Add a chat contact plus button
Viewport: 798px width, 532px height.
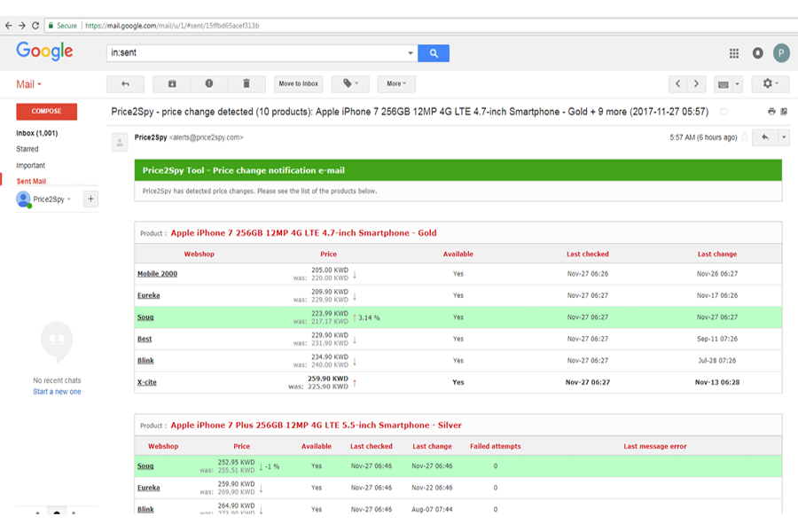90,199
